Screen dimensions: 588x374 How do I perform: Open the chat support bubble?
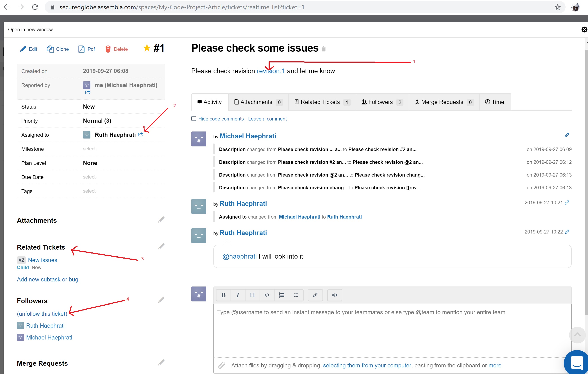pyautogui.click(x=577, y=363)
